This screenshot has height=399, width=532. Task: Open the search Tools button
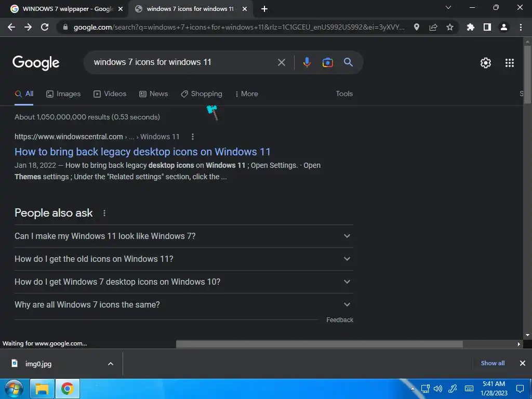pyautogui.click(x=344, y=94)
